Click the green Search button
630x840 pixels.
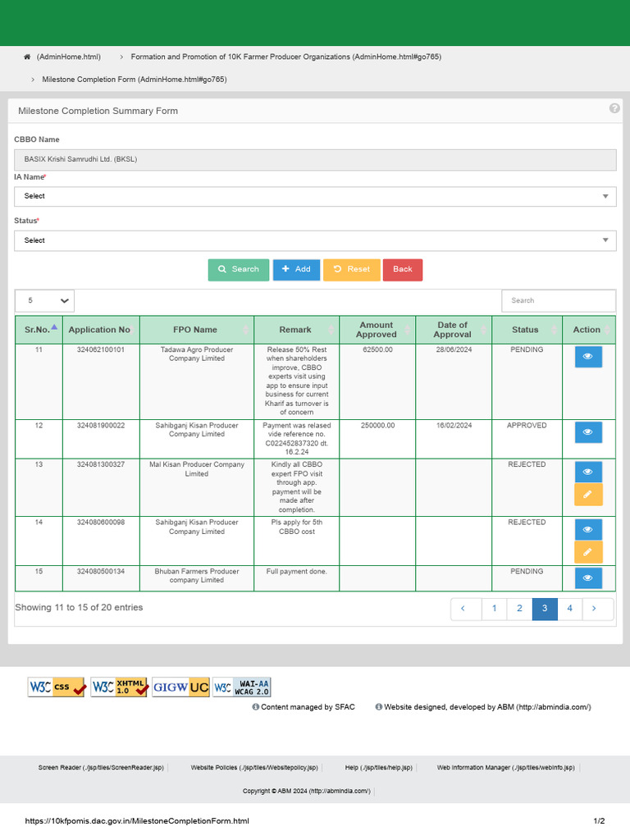click(239, 269)
